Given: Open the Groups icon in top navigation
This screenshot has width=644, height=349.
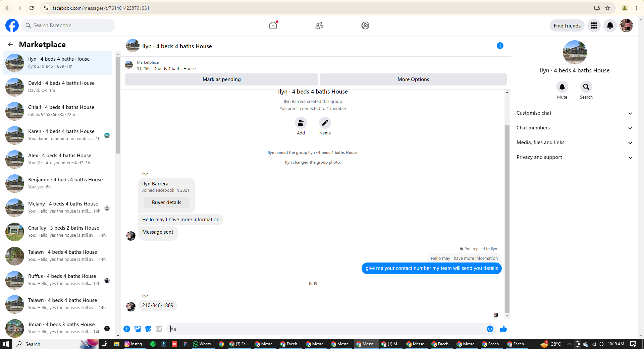Looking at the screenshot, I should coord(365,25).
